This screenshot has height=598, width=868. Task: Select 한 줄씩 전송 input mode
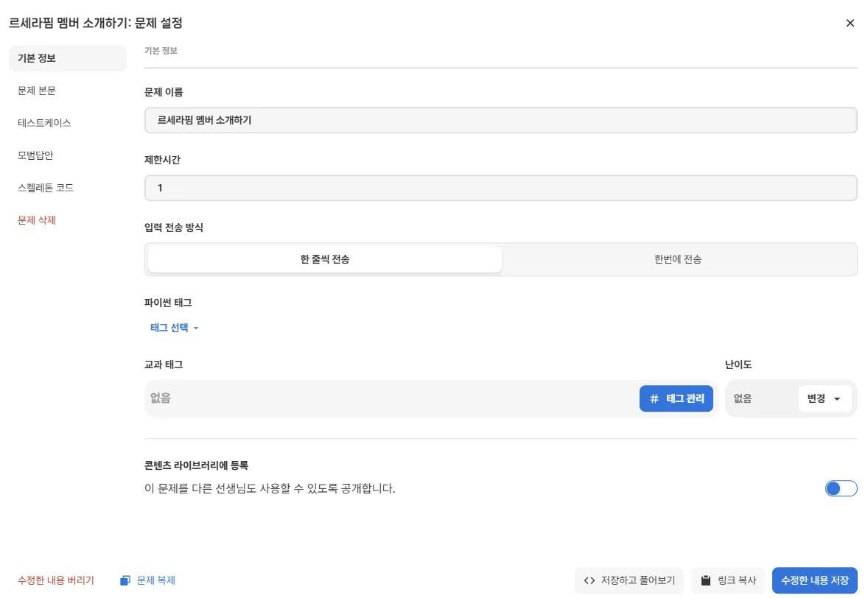coord(325,259)
